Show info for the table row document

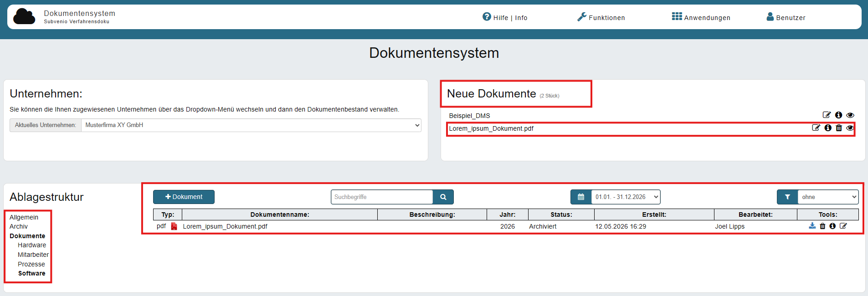tap(832, 226)
